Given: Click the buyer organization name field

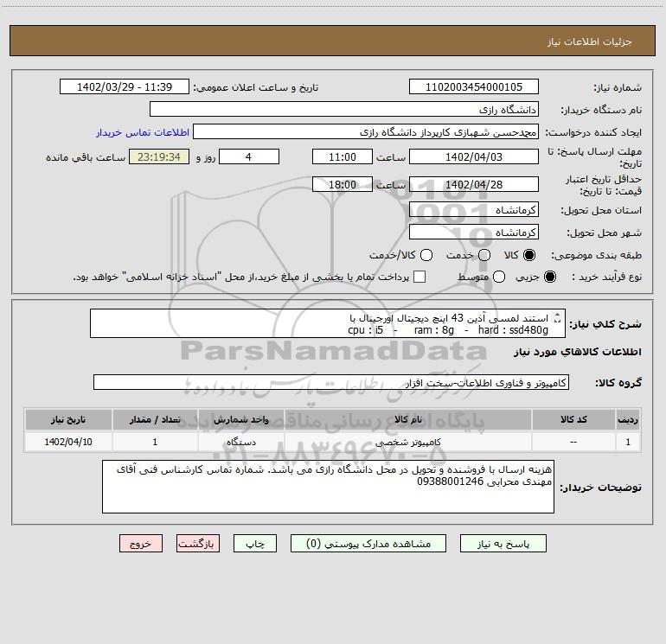Looking at the screenshot, I should pos(344,109).
